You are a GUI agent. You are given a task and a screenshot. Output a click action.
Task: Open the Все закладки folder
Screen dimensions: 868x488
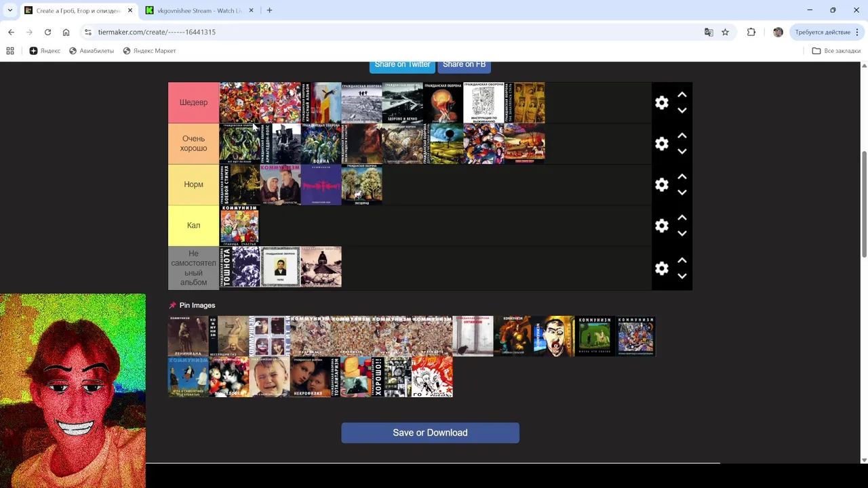[836, 51]
